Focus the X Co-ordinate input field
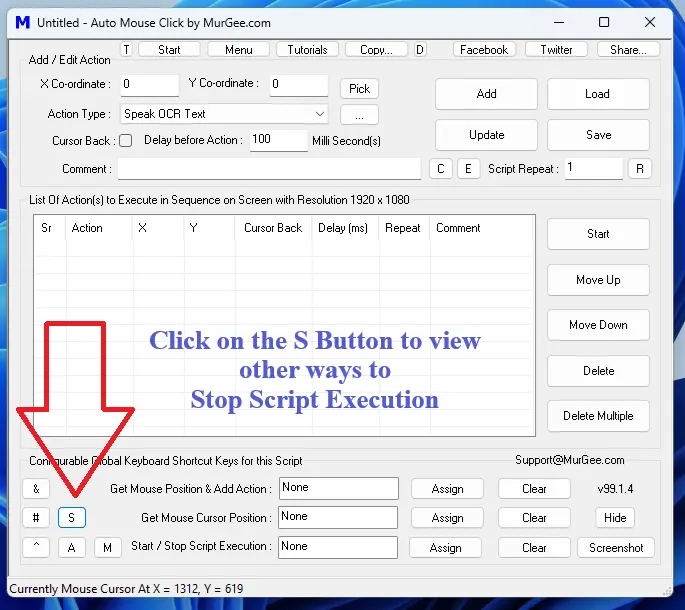The height and width of the screenshot is (610, 685). (x=150, y=84)
